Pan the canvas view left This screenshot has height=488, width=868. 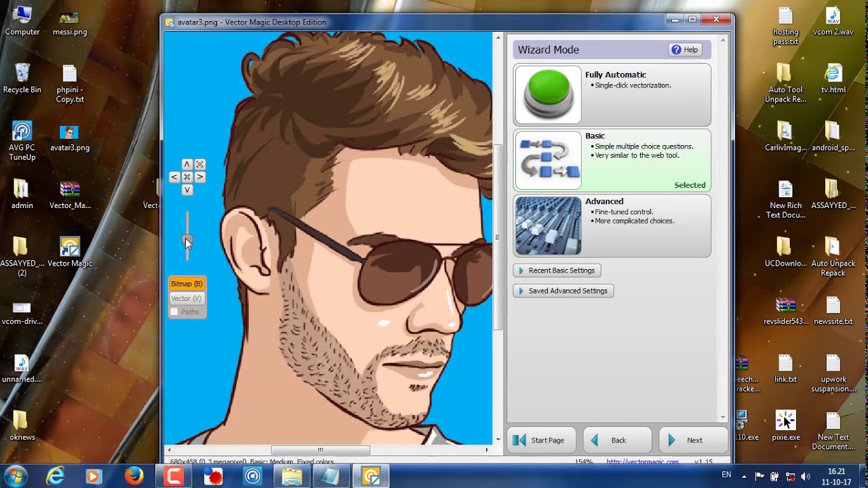[174, 177]
